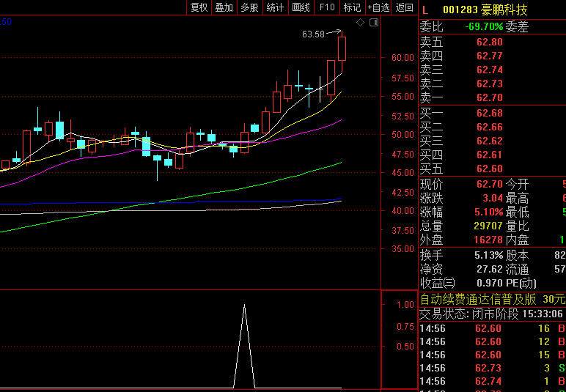Click 卖二 price 62.73
This screenshot has height=392, width=566.
click(x=490, y=84)
